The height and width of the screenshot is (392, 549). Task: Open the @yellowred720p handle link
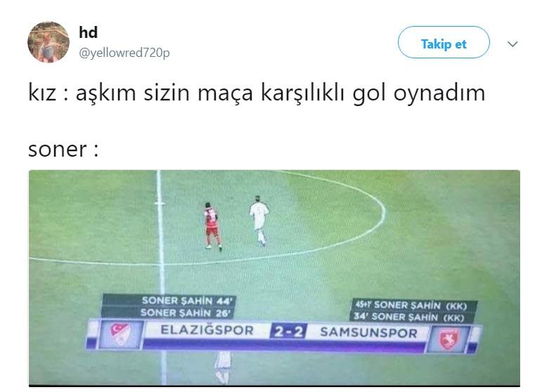124,53
